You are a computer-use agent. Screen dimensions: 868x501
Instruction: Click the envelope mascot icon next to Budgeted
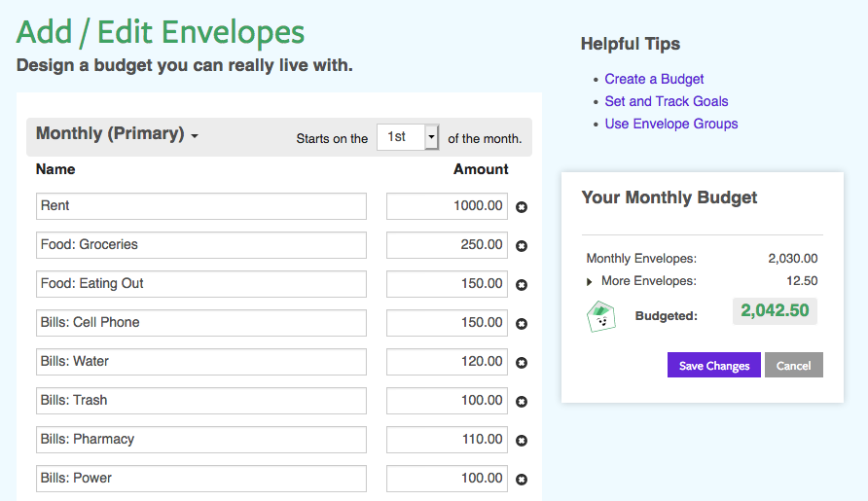click(x=600, y=316)
